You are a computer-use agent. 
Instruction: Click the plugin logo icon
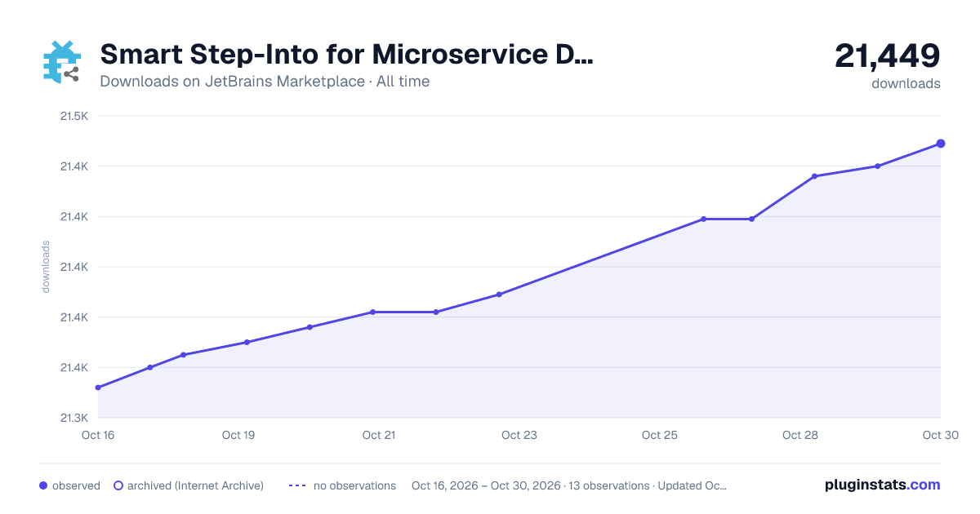[61, 62]
